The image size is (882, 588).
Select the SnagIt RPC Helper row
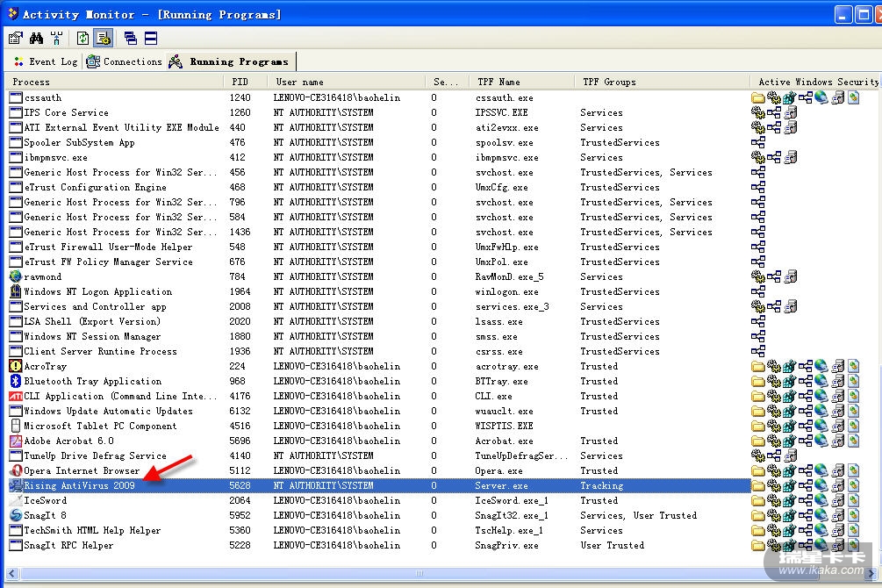tap(378, 545)
